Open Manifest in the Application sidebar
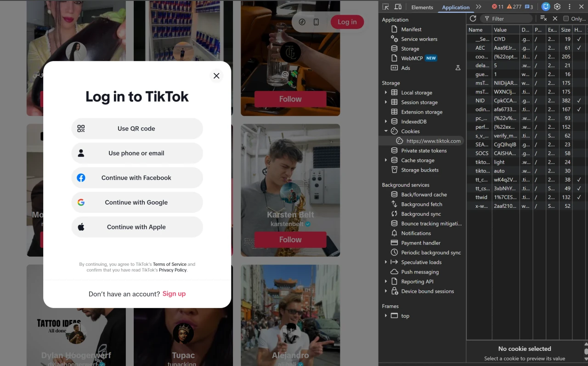The image size is (588, 366). 411,29
